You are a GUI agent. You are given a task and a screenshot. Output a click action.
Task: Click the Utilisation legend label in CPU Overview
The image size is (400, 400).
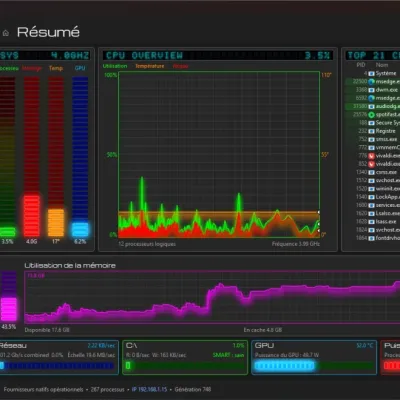(115, 66)
